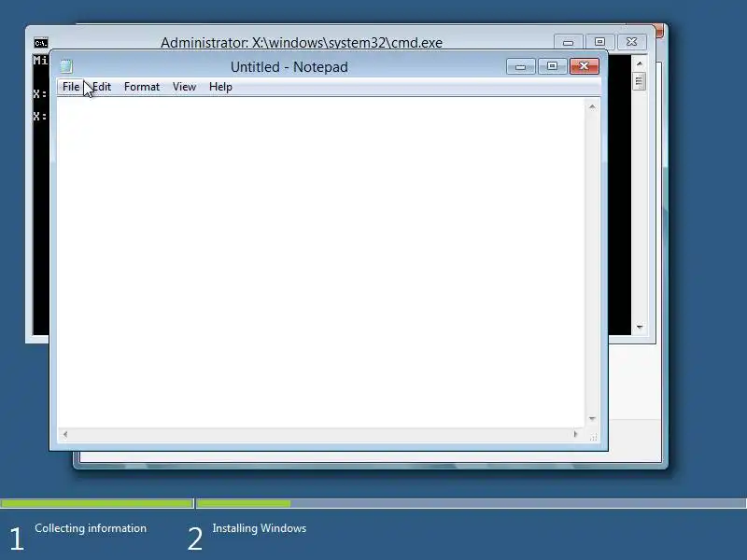This screenshot has height=560, width=747.
Task: Click Notepad horizontal scrollbar left arrow
Action: pyautogui.click(x=65, y=434)
